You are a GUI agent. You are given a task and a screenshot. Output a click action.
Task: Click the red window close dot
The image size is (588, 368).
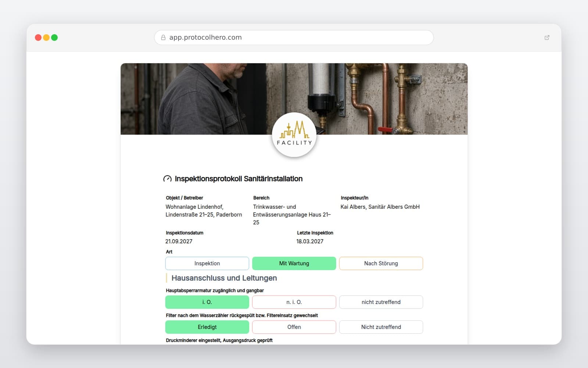tap(38, 38)
